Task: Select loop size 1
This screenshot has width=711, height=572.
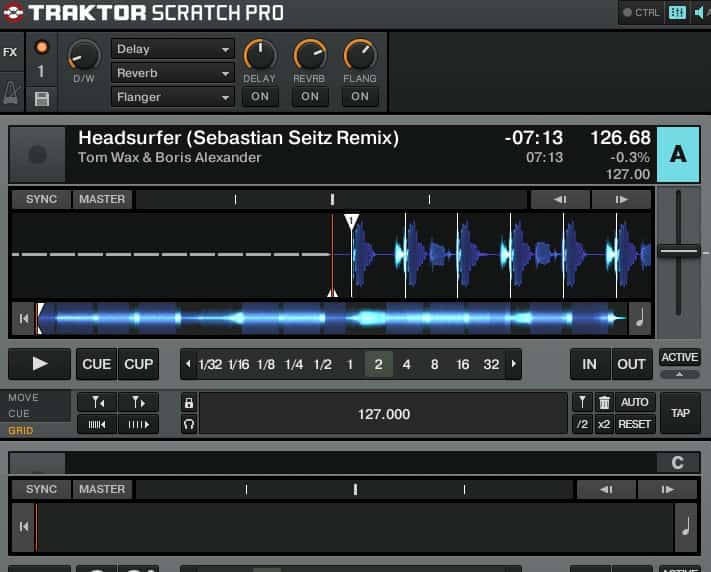Action: [350, 365]
